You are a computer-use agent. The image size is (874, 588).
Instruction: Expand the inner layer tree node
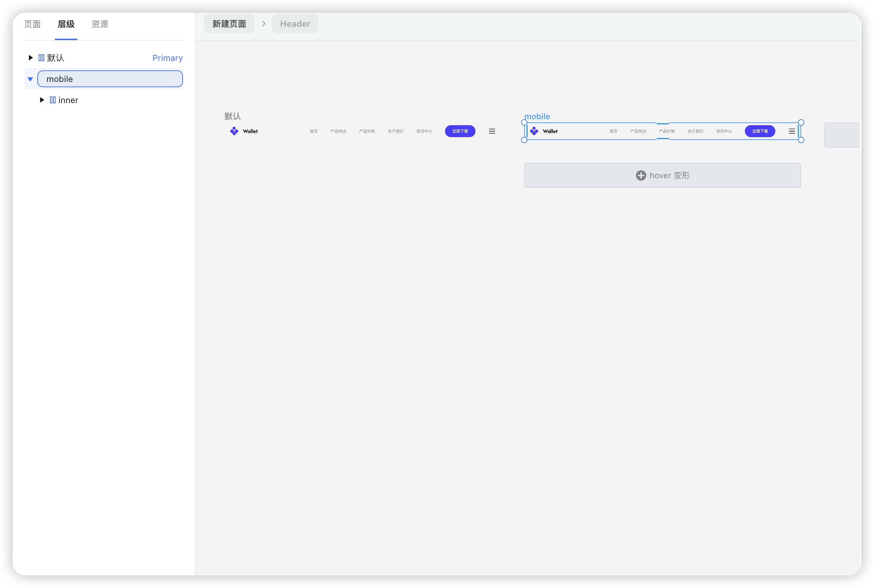pos(42,100)
